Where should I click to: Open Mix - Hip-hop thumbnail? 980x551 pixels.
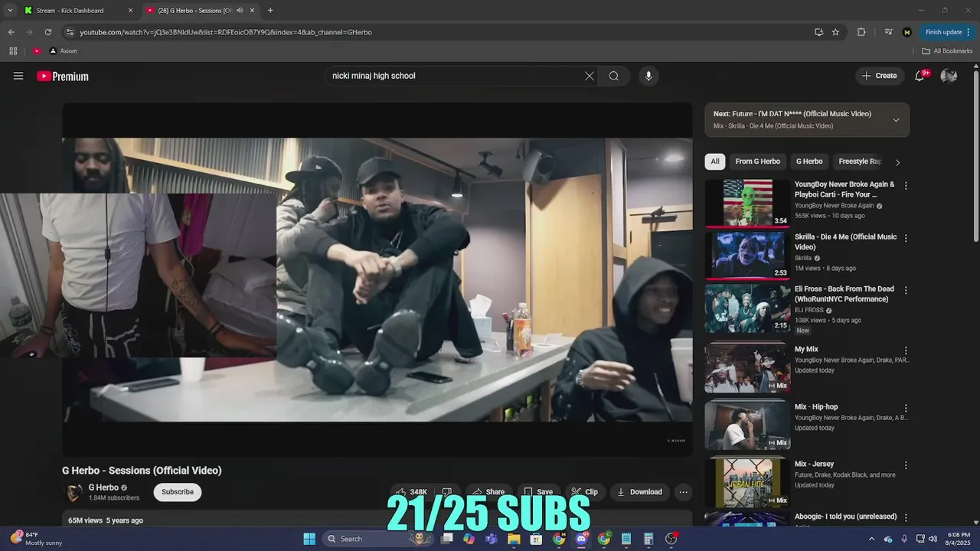(x=747, y=425)
